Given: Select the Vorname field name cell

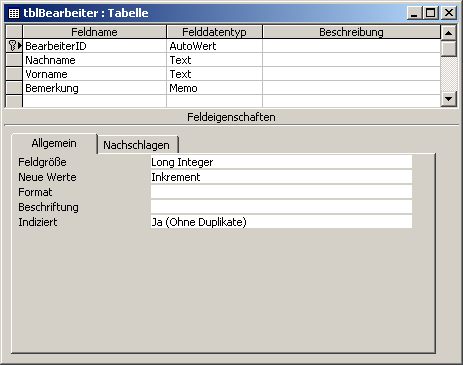Looking at the screenshot, I should 94,74.
